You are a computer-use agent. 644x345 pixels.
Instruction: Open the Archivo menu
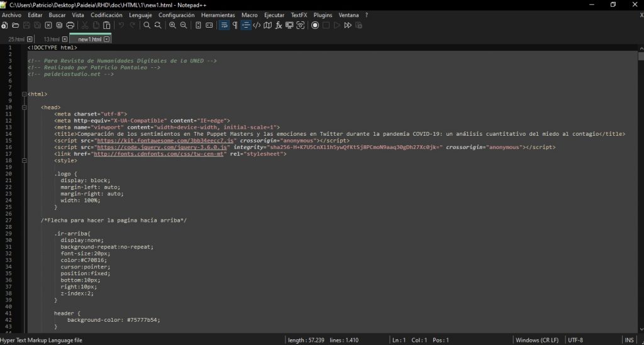coord(11,15)
